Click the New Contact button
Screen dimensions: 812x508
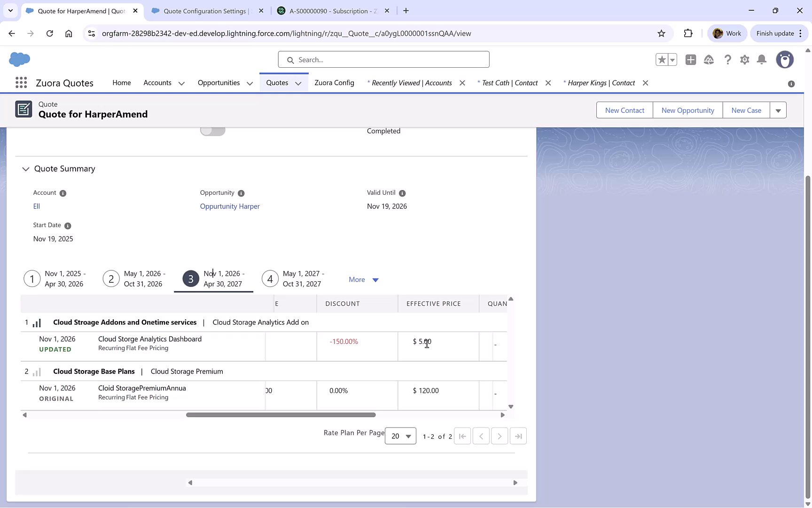pyautogui.click(x=624, y=110)
